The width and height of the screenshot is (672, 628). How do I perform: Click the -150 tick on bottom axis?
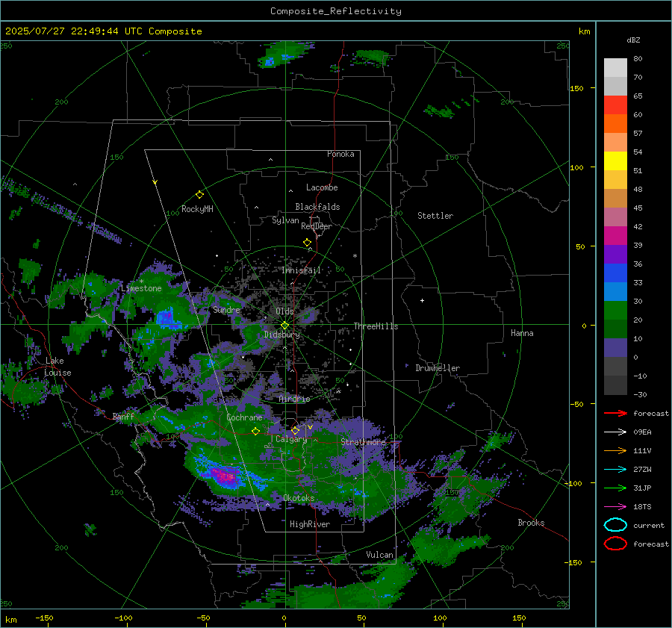tap(44, 618)
